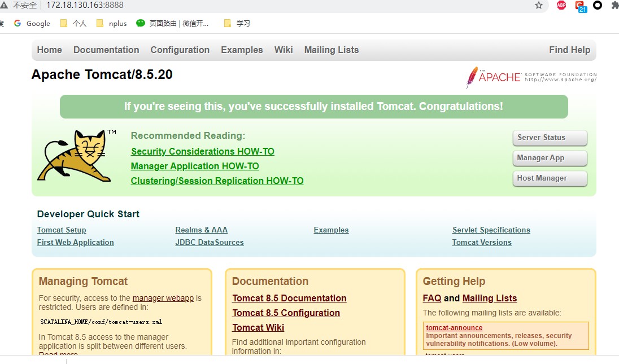Open the red extension with badge 21
This screenshot has width=619, height=364.
pos(581,6)
